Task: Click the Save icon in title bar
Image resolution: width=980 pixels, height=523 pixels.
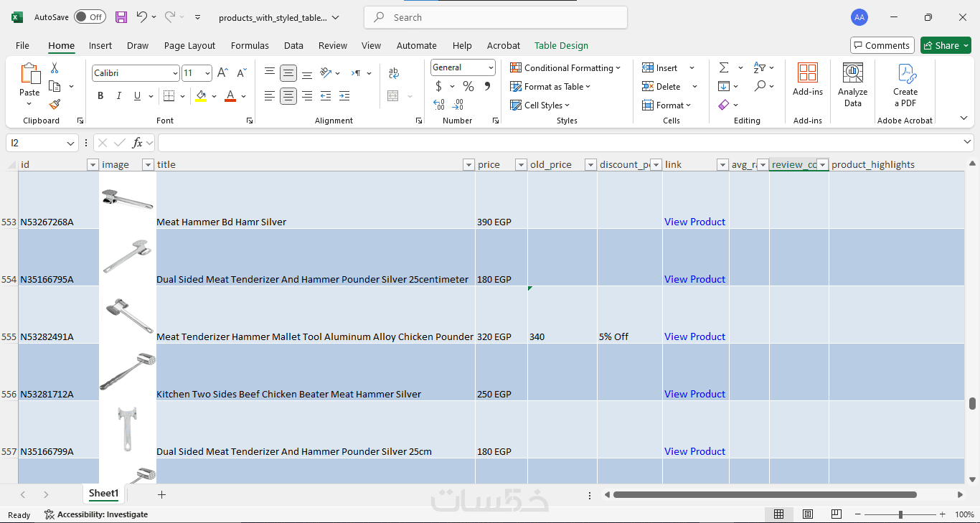Action: 121,17
